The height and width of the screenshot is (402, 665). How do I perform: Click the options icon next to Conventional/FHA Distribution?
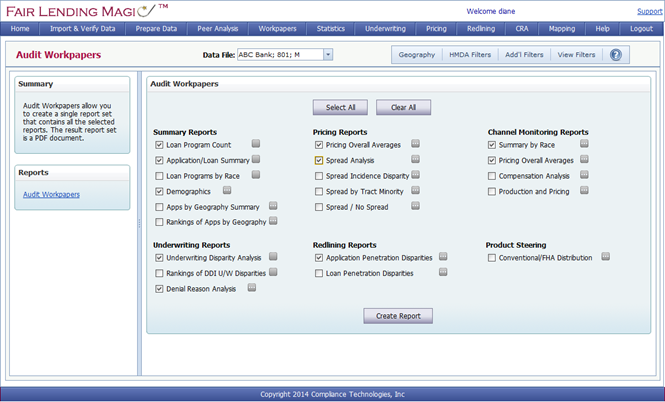click(x=605, y=257)
